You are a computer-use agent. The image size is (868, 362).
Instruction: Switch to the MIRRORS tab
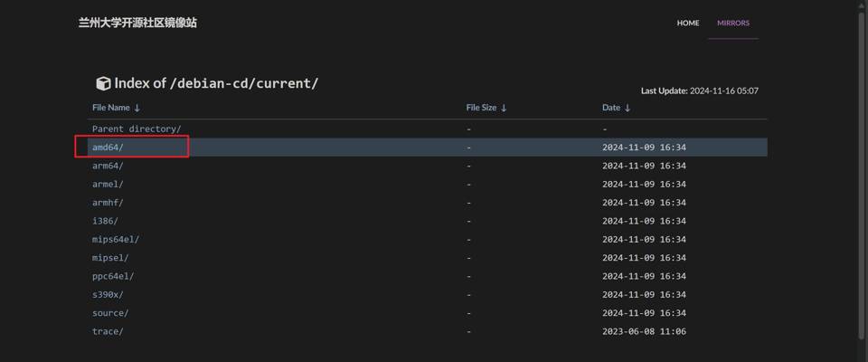[733, 23]
